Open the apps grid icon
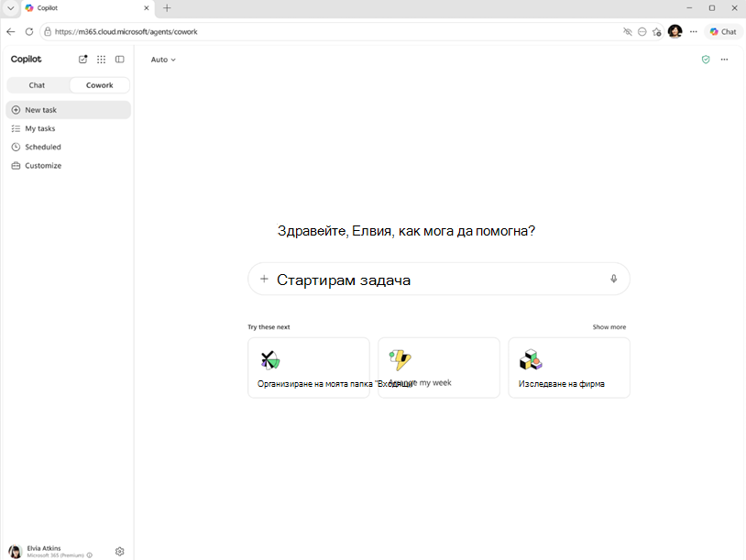Viewport: 746px width, 560px height. click(102, 59)
